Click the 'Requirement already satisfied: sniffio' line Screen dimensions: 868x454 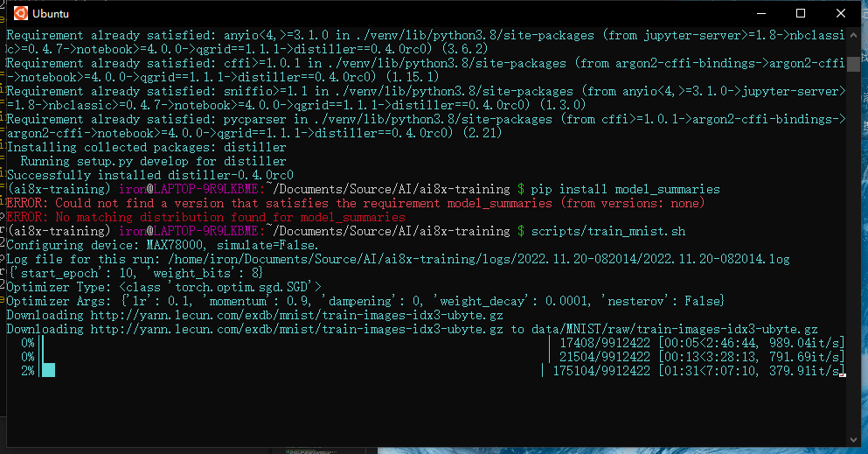coord(427,98)
